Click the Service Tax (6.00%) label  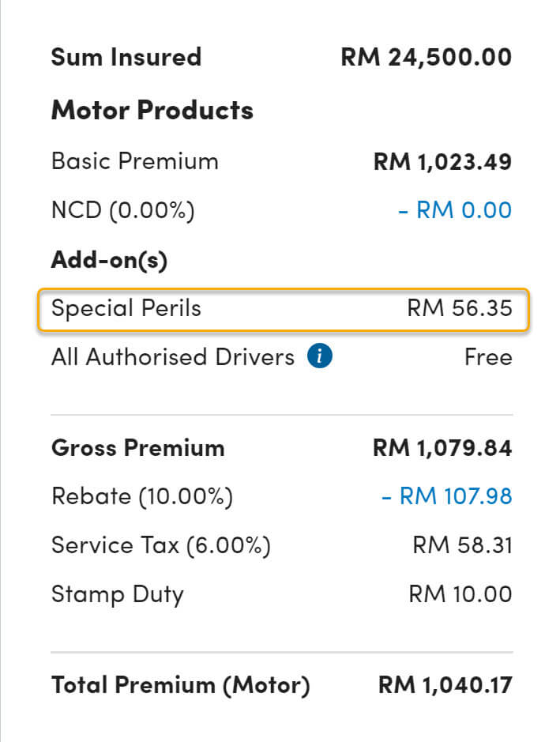161,545
